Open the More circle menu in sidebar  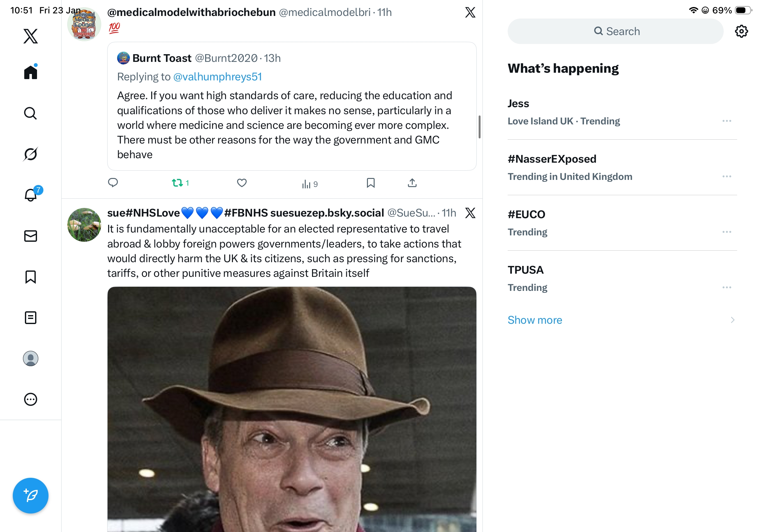click(31, 399)
